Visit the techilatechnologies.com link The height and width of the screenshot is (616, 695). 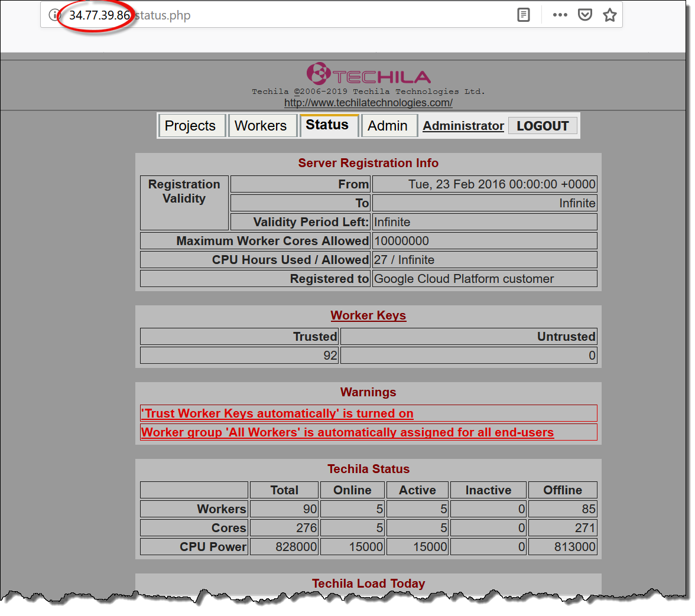coord(368,103)
